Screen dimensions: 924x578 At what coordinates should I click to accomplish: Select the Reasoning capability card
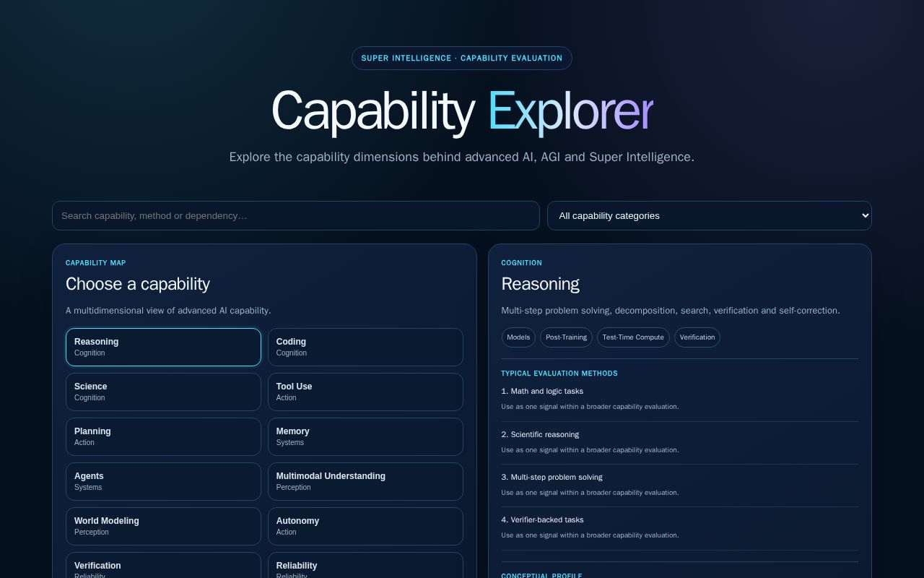[163, 347]
